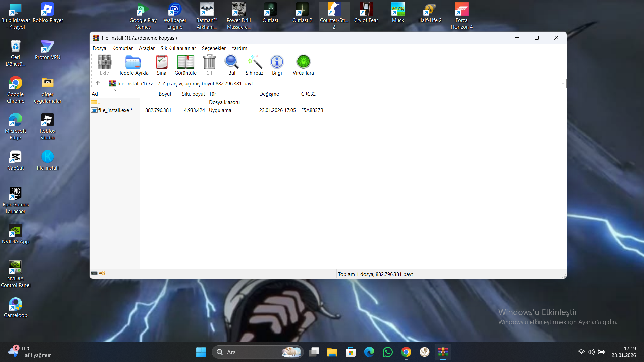Open the volume control in system tray
The width and height of the screenshot is (644, 362).
point(591,352)
